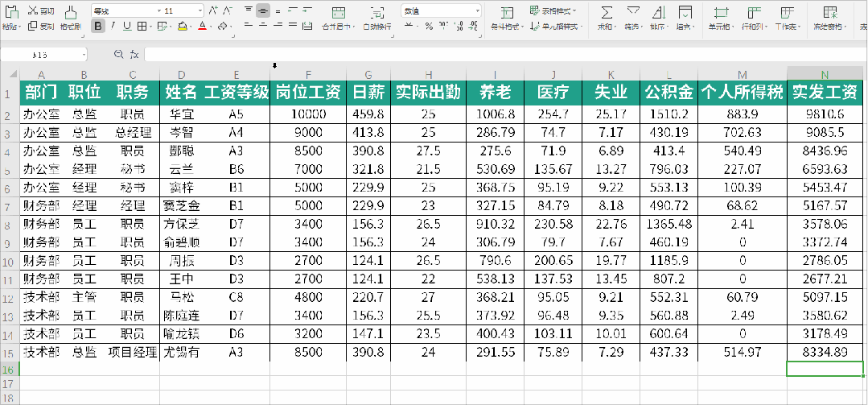Apply the yellow fill color bucket
Viewport: 868px width, 405px height.
pyautogui.click(x=182, y=26)
